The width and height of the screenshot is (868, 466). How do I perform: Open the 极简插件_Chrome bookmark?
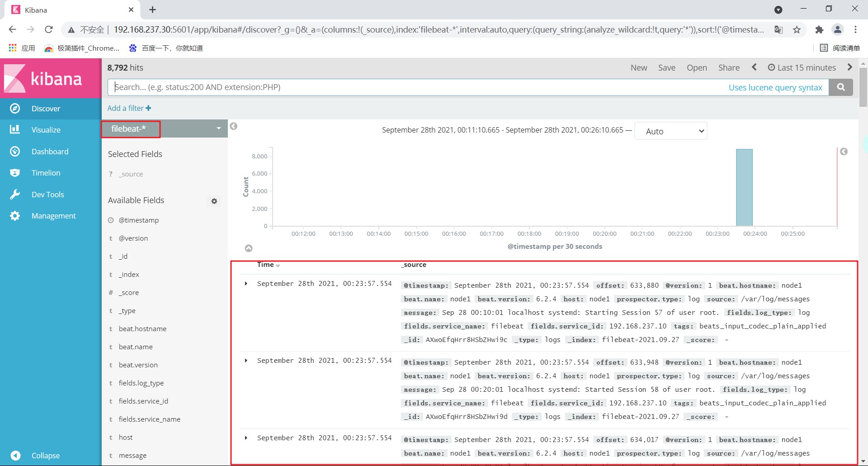coord(82,48)
